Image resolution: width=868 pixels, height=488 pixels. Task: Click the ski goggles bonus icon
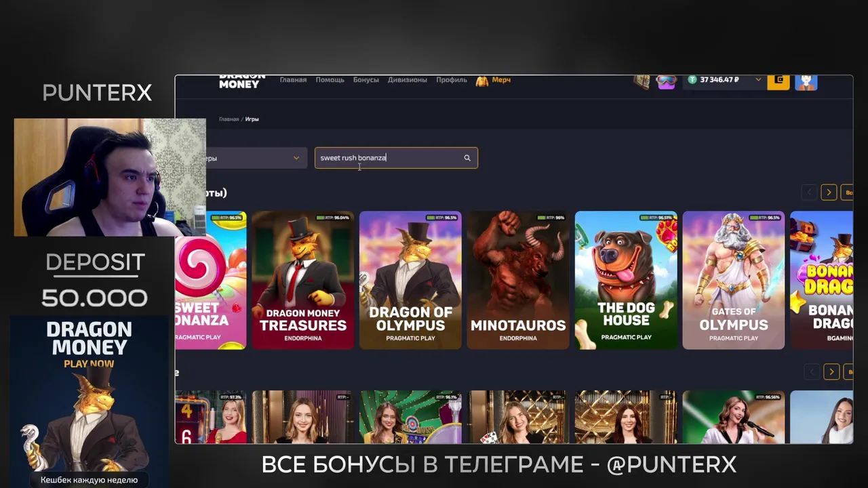tap(667, 82)
